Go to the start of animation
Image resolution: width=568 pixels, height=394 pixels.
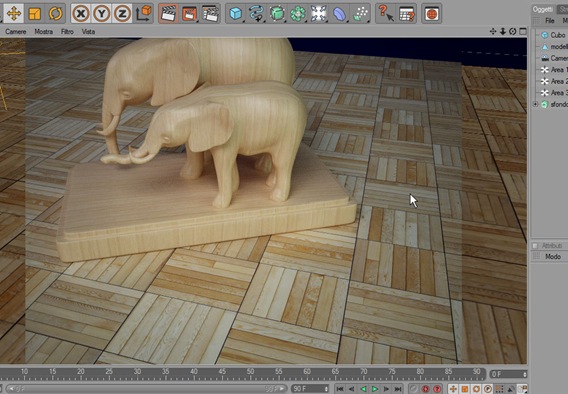[340, 389]
